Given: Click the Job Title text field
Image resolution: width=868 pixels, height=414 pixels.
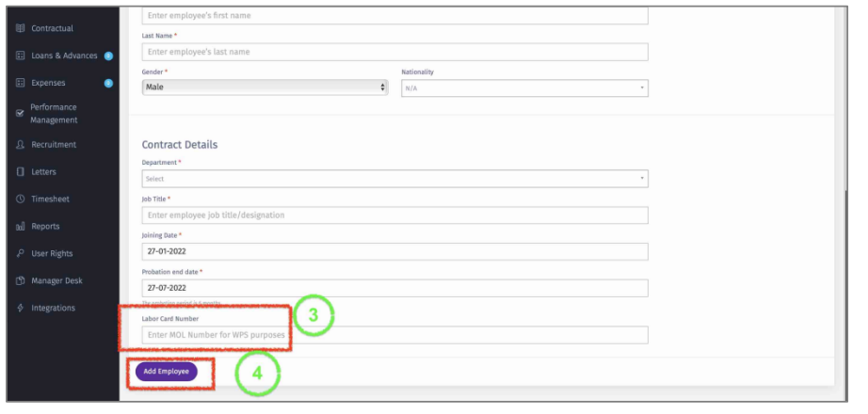Looking at the screenshot, I should click(394, 215).
